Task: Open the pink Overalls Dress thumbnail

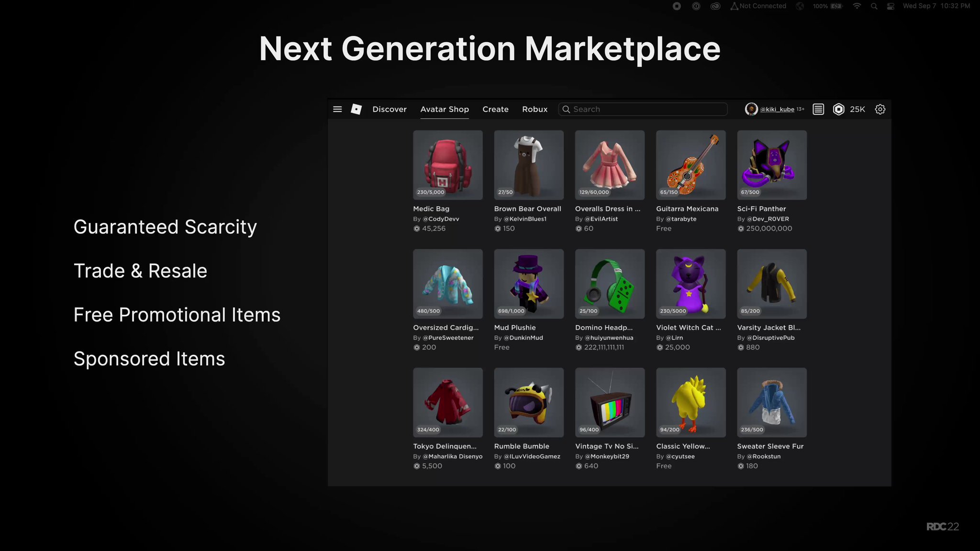Action: 610,165
